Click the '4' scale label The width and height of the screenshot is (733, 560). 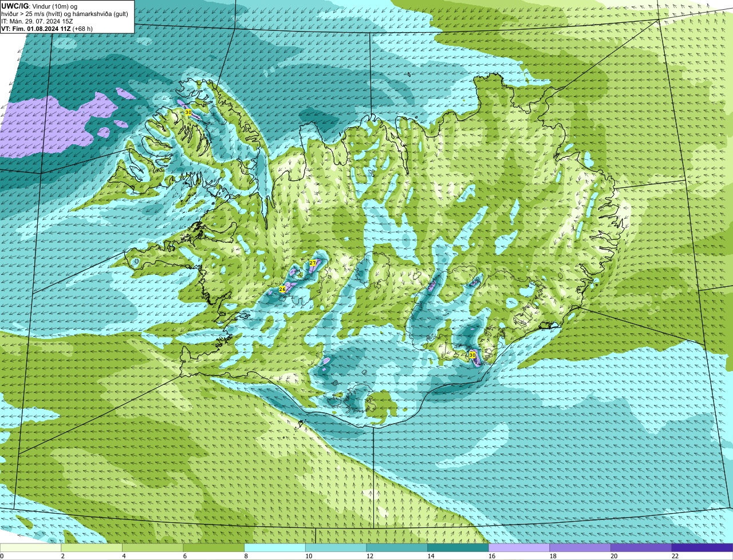click(124, 556)
